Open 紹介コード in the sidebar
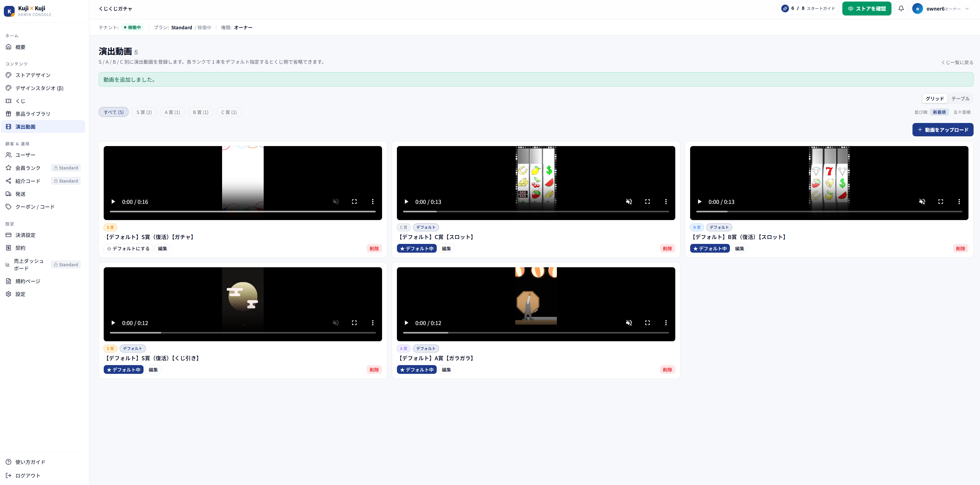 pos(43,181)
